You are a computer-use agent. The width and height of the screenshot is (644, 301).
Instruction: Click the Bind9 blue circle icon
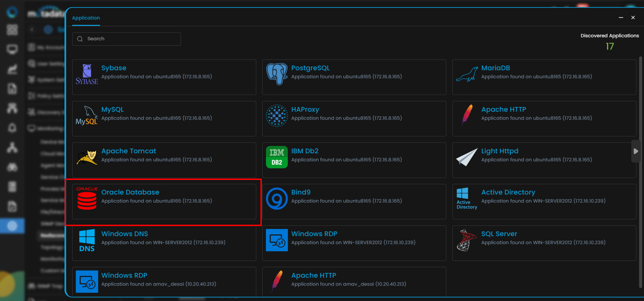click(277, 198)
